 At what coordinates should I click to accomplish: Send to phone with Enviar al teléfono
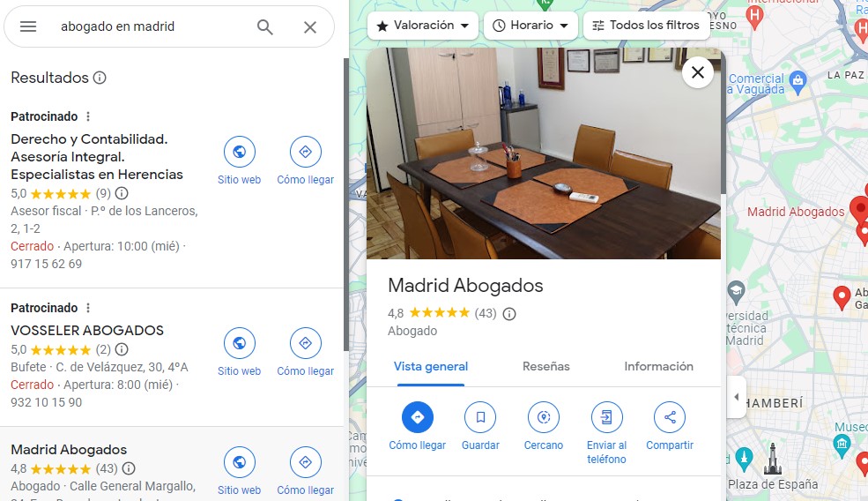click(x=606, y=417)
